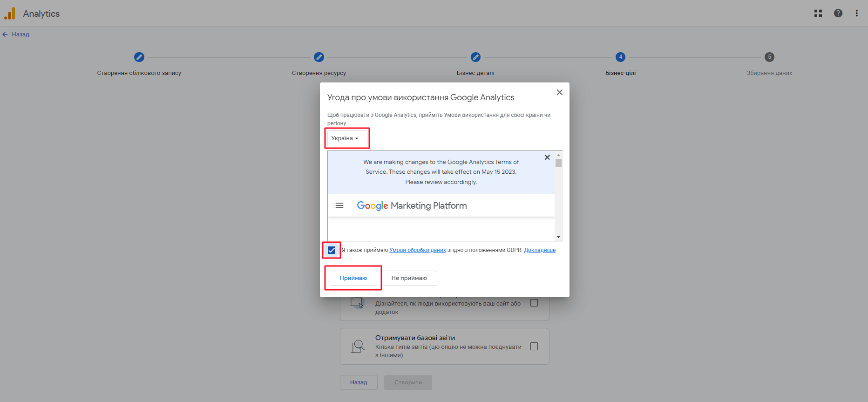The width and height of the screenshot is (868, 402).
Task: Click the terms scrollbar up arrow
Action: (x=558, y=155)
